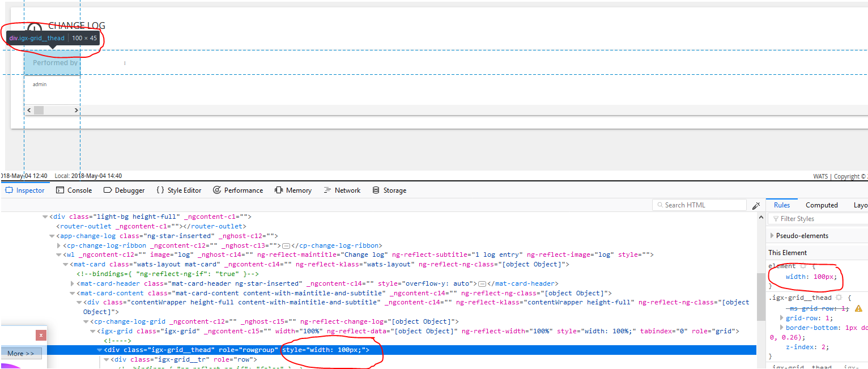Click the 'admin' grid cell

pyautogui.click(x=40, y=84)
